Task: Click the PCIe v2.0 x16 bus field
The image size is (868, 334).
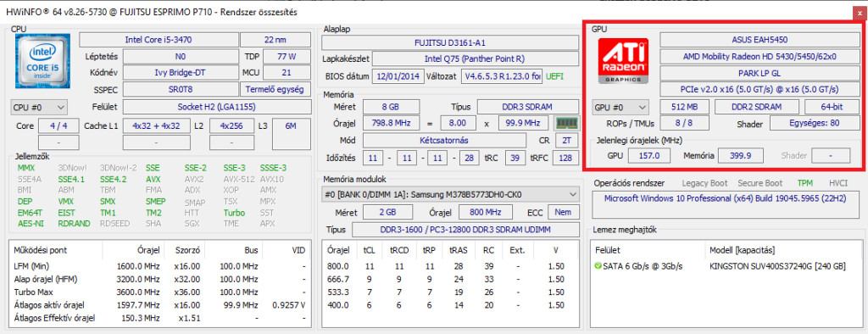Action: 759,89
